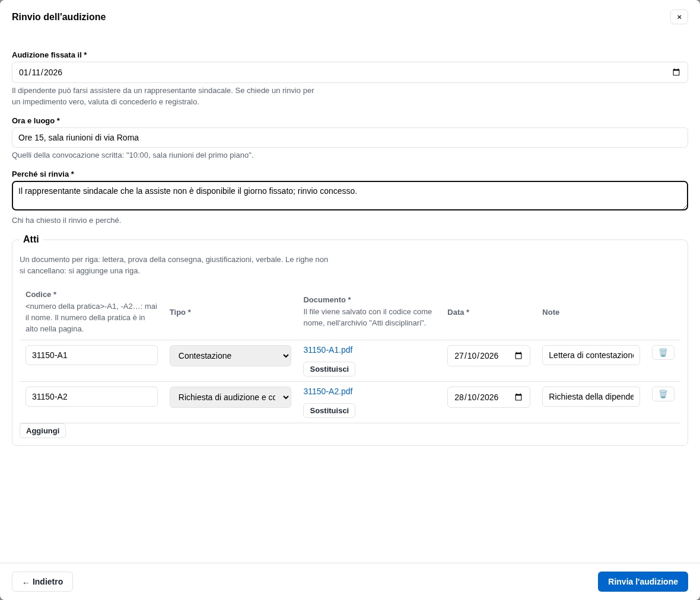The height and width of the screenshot is (600, 700).
Task: Click the Ora e luogo label
Action: click(36, 121)
